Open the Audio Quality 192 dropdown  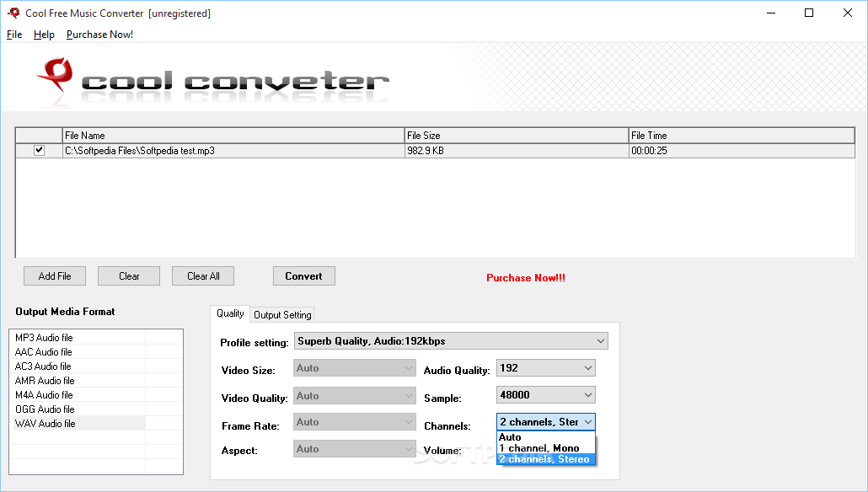click(x=546, y=368)
